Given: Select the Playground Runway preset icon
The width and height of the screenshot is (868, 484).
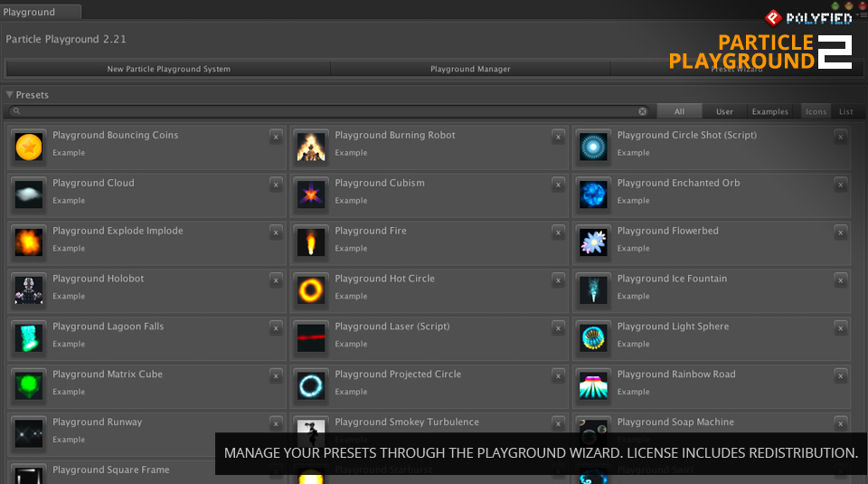Looking at the screenshot, I should (29, 433).
